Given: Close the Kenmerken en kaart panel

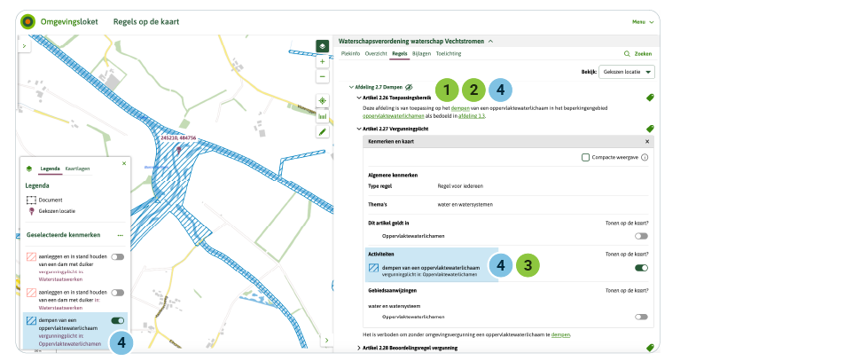Looking at the screenshot, I should tap(646, 141).
